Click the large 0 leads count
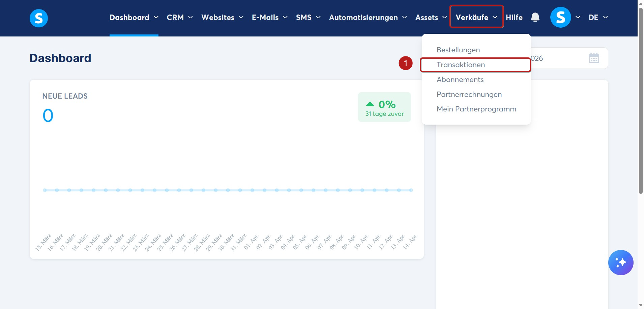 48,115
